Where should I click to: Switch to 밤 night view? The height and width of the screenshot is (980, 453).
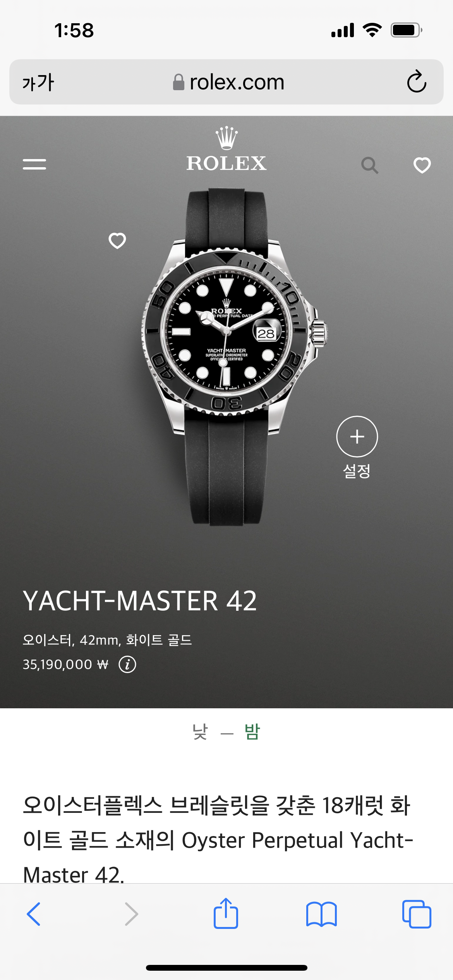point(252,732)
